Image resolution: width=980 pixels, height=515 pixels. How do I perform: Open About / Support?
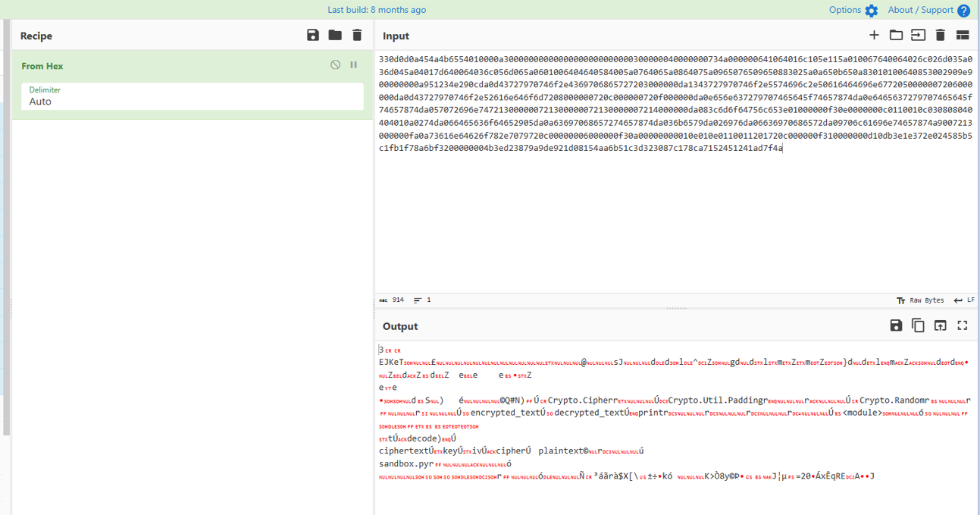point(928,10)
